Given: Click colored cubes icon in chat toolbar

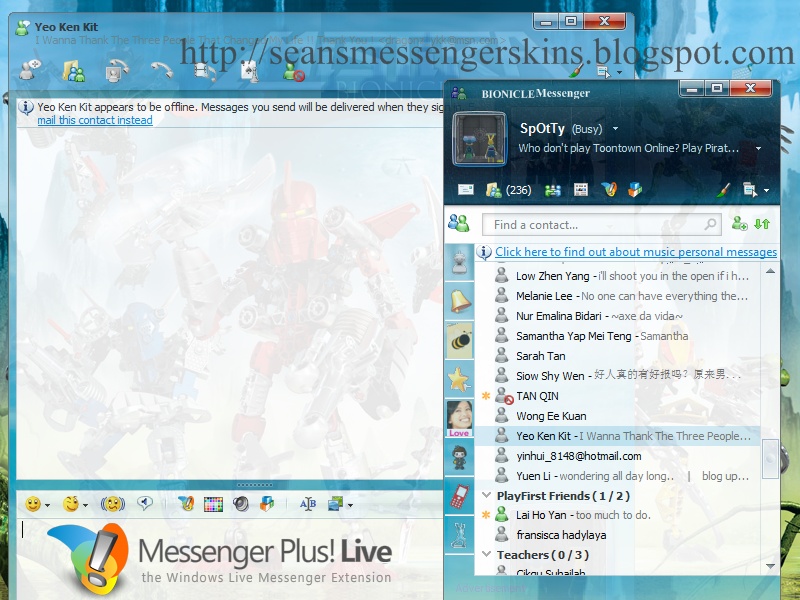Looking at the screenshot, I should (x=267, y=504).
